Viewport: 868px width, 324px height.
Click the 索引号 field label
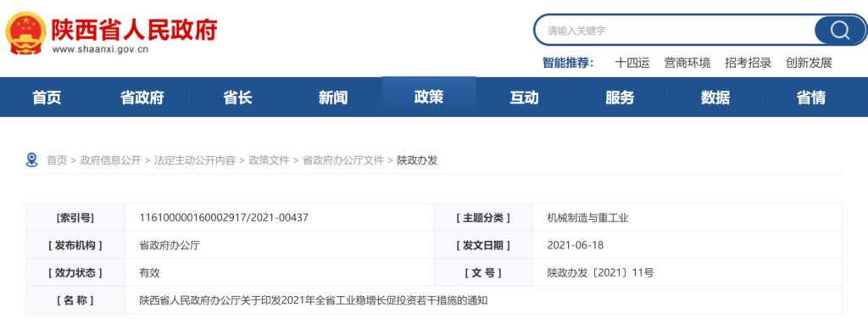coord(75,218)
